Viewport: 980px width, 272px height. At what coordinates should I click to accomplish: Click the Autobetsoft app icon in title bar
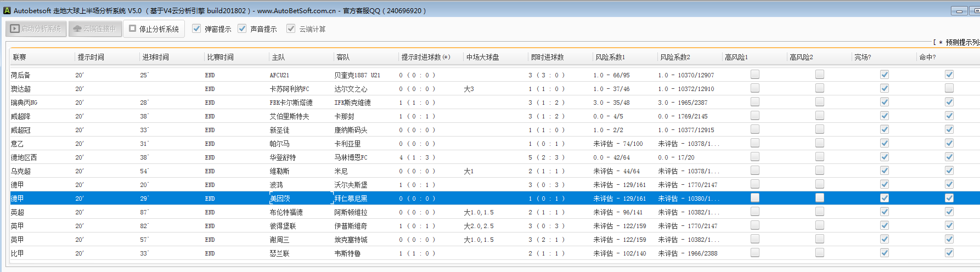[7, 10]
